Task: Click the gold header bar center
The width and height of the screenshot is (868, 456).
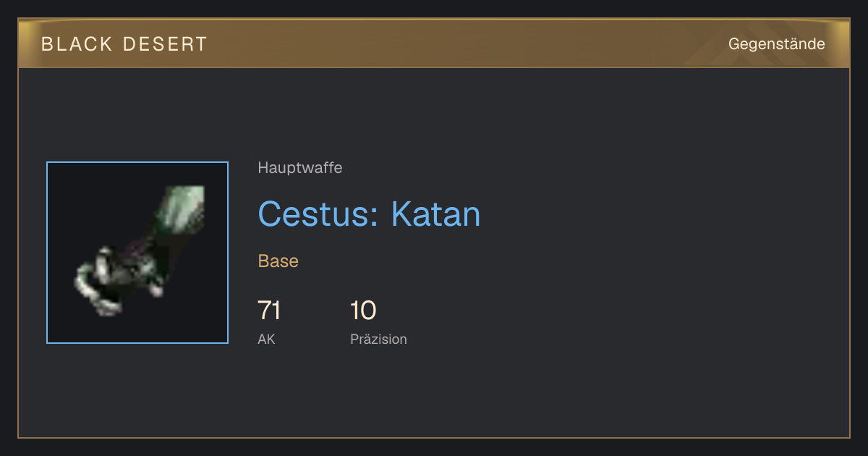Action: click(x=434, y=43)
